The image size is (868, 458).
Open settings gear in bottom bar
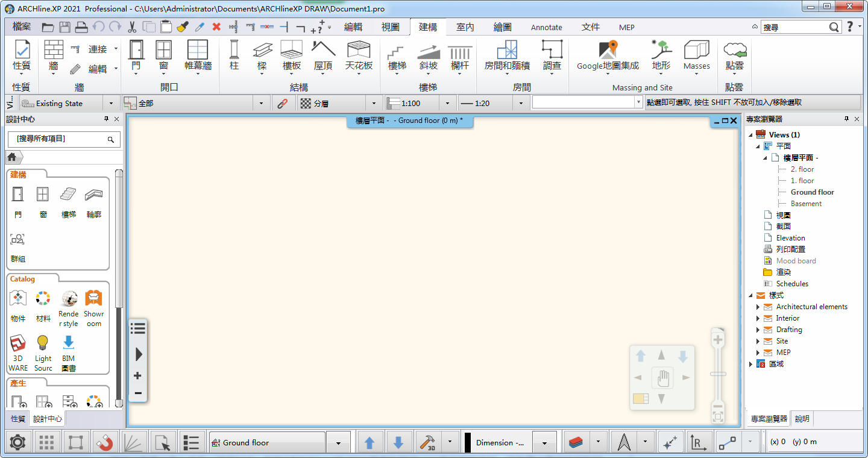point(17,442)
